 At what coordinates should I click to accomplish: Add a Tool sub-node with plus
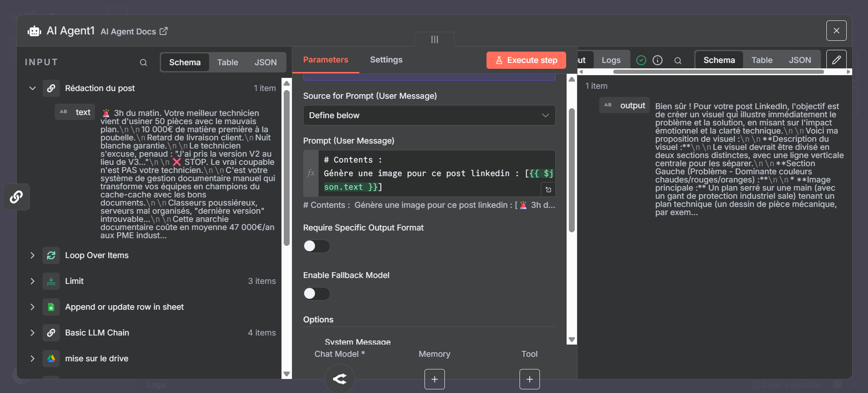529,379
